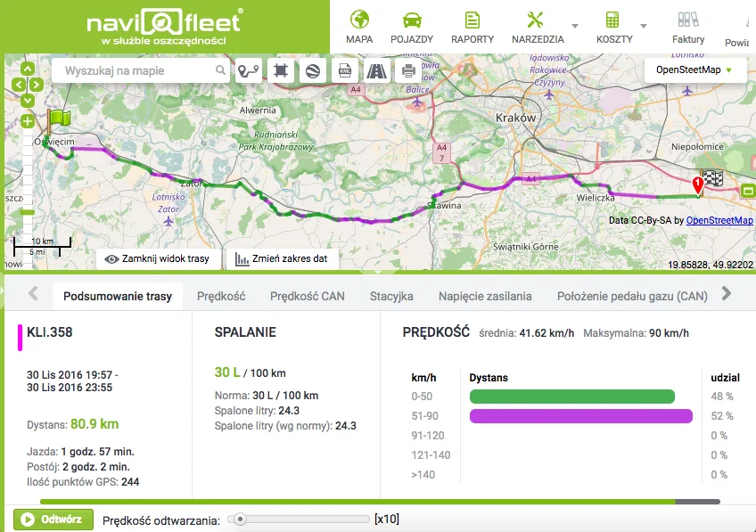Click the purple 51-90 distance bar
The width and height of the screenshot is (756, 532).
[x=581, y=416]
